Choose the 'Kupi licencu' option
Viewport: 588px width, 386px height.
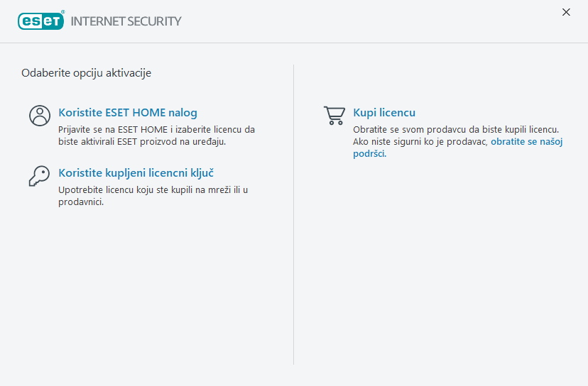384,113
